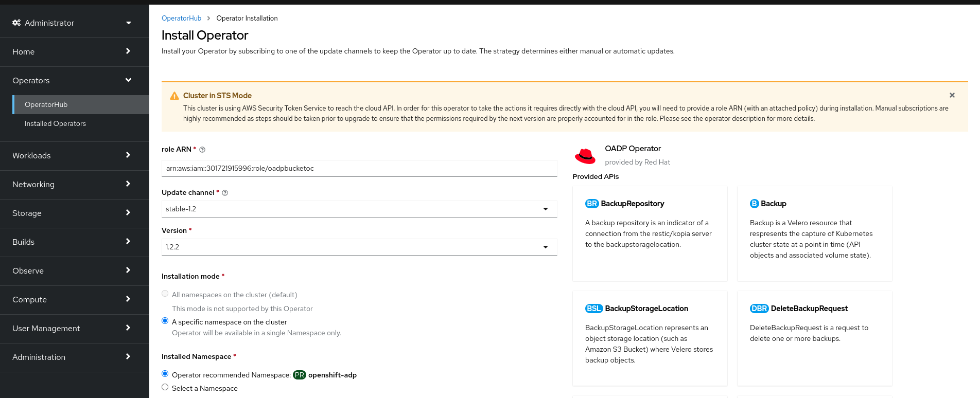Click the PR openshift-adp namespace badge
The width and height of the screenshot is (980, 398).
click(x=300, y=375)
